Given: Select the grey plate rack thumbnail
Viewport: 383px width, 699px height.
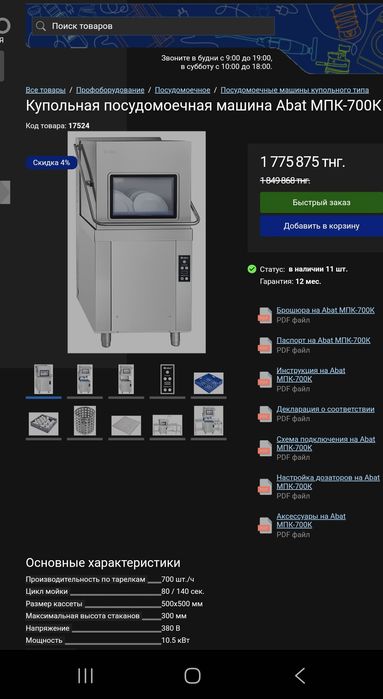Looking at the screenshot, I should coord(43,423).
